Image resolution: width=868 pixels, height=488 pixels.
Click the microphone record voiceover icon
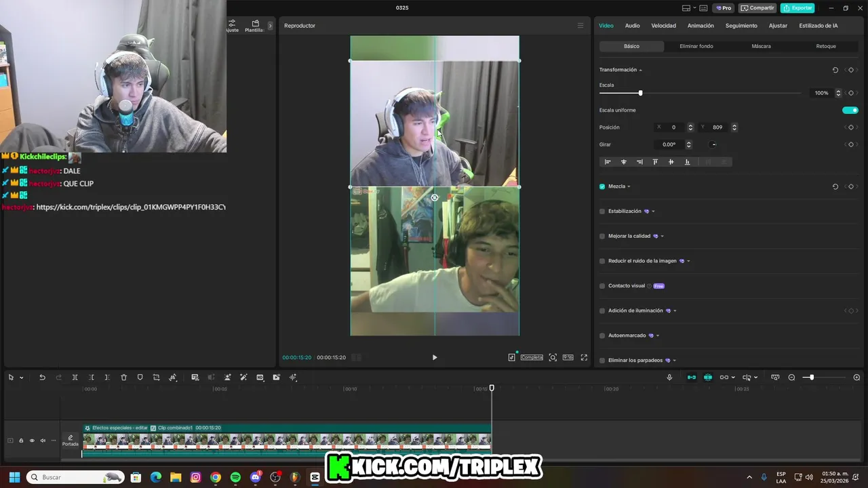[x=669, y=378]
